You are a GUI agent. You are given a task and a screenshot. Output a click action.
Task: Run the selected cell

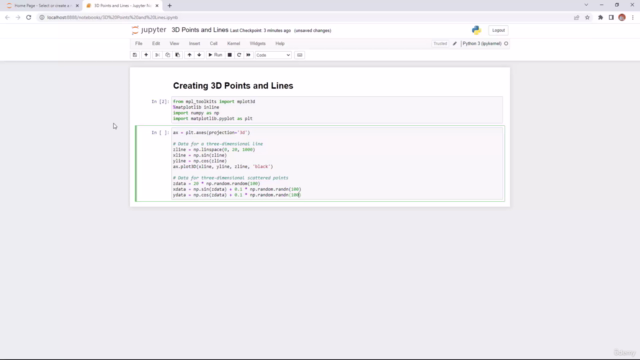click(x=215, y=55)
